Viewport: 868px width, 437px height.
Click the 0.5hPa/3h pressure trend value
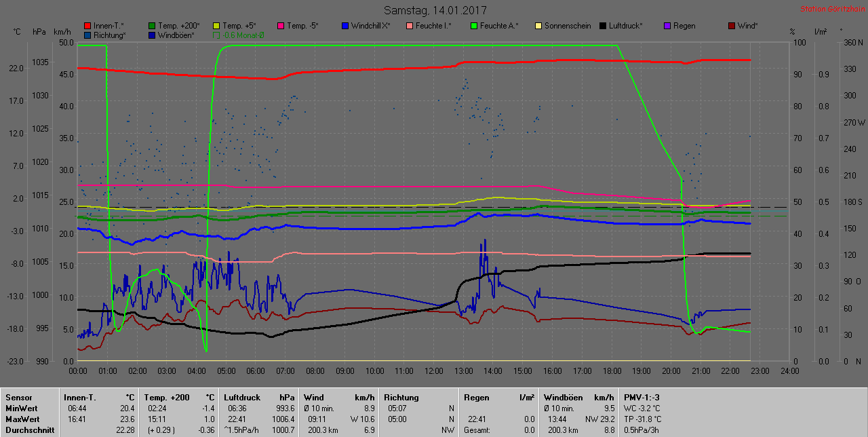tap(643, 430)
